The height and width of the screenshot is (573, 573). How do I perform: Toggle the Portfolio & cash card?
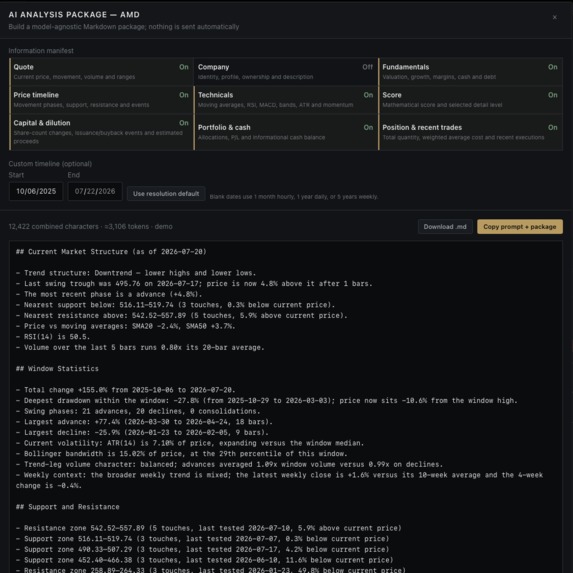(x=285, y=132)
